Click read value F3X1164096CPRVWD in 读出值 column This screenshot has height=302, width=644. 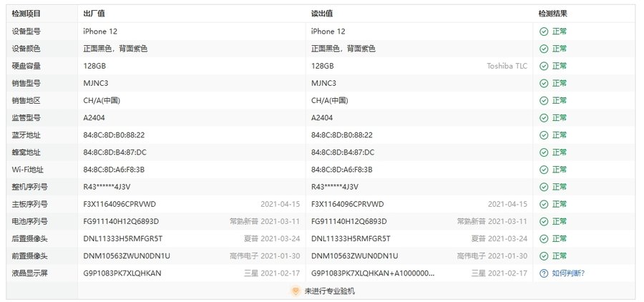coord(348,204)
